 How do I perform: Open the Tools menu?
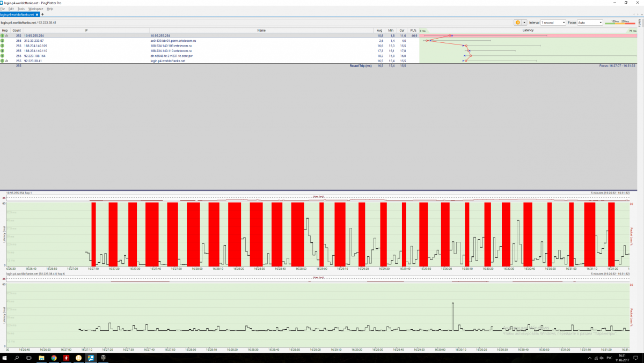(21, 9)
